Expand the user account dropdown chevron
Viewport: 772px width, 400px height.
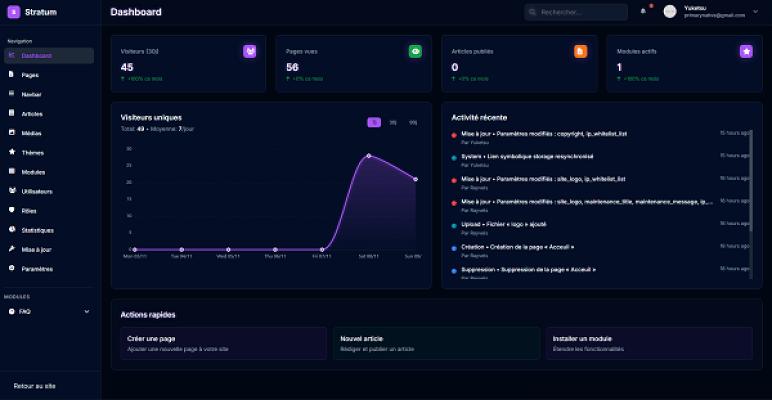755,11
